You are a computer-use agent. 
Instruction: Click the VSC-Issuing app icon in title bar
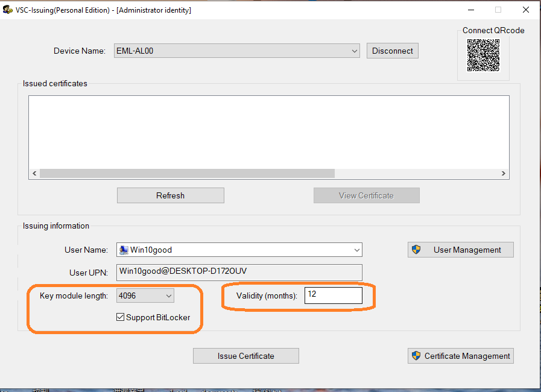8,10
